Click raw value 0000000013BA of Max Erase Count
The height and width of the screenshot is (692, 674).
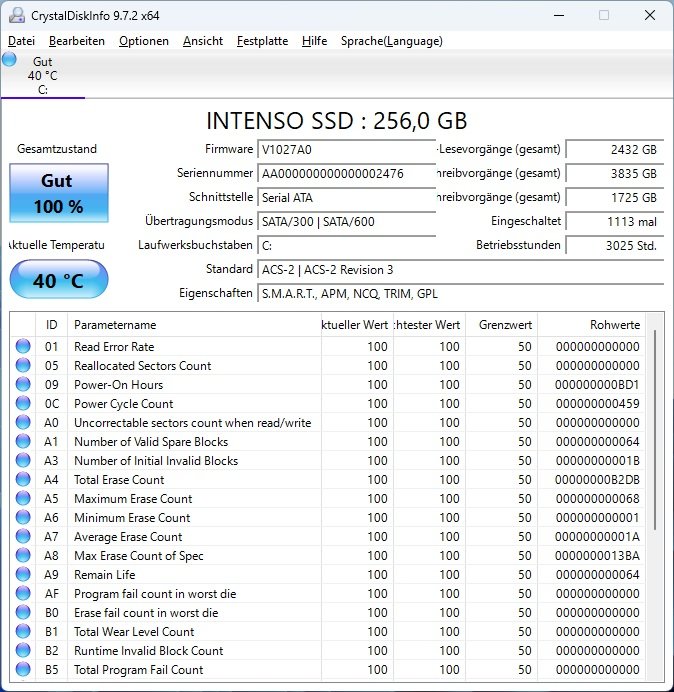[x=597, y=555]
